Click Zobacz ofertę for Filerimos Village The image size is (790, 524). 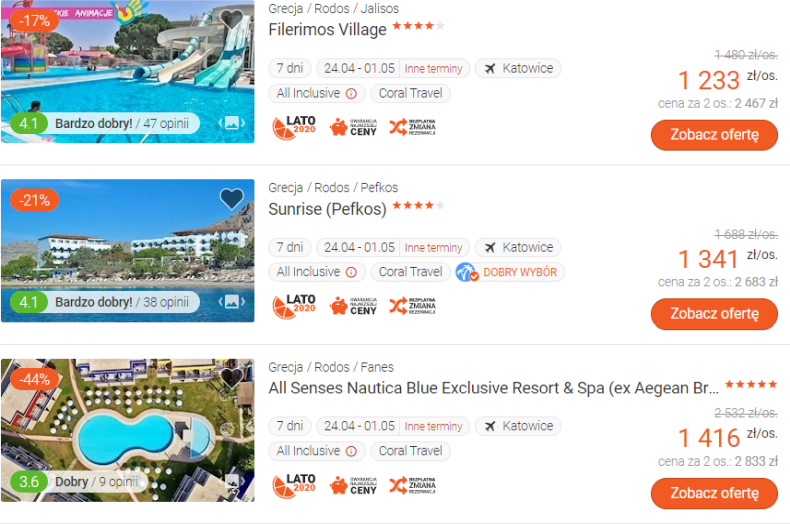[x=714, y=135]
